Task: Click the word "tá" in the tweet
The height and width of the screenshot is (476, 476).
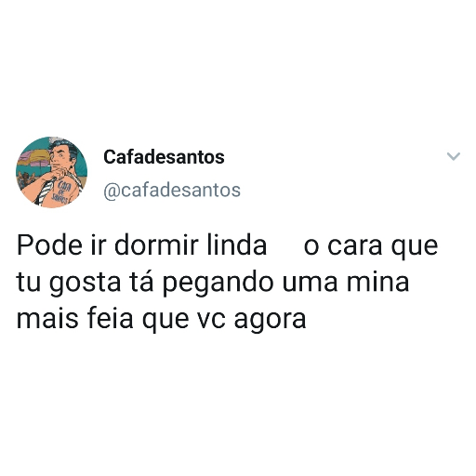Action: click(141, 282)
